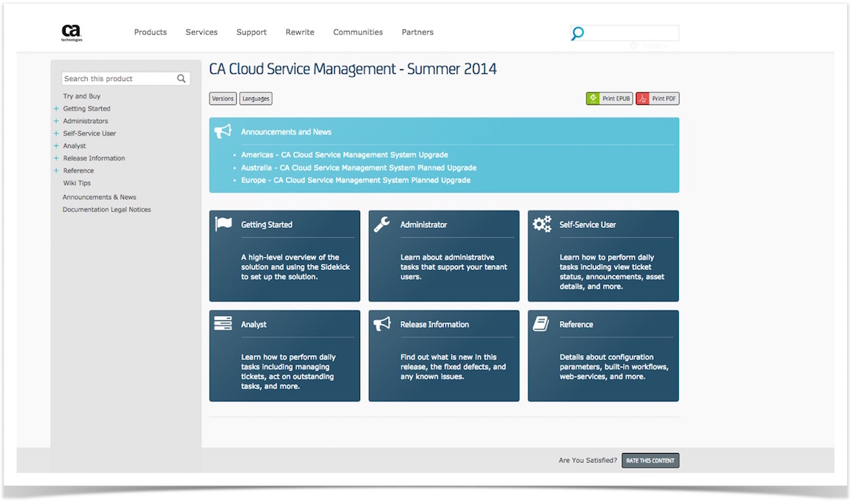Click Release Information card description text

pos(453,367)
